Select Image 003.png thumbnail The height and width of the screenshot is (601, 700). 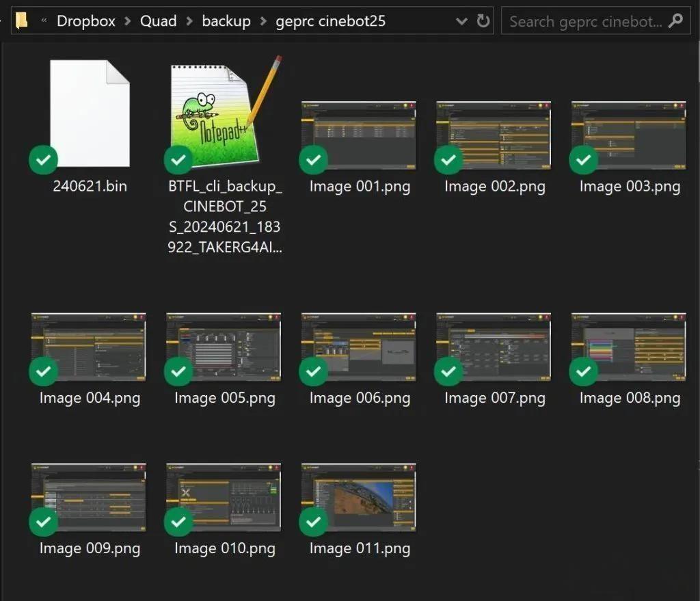629,135
